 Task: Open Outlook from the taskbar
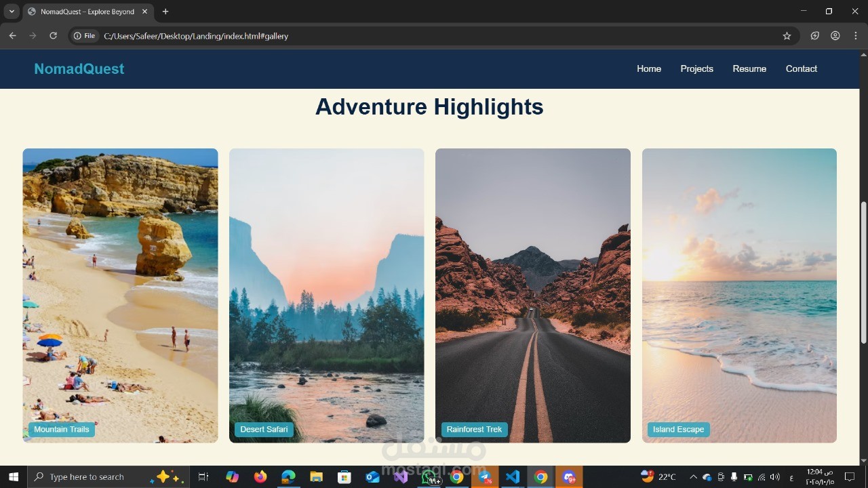coord(372,476)
